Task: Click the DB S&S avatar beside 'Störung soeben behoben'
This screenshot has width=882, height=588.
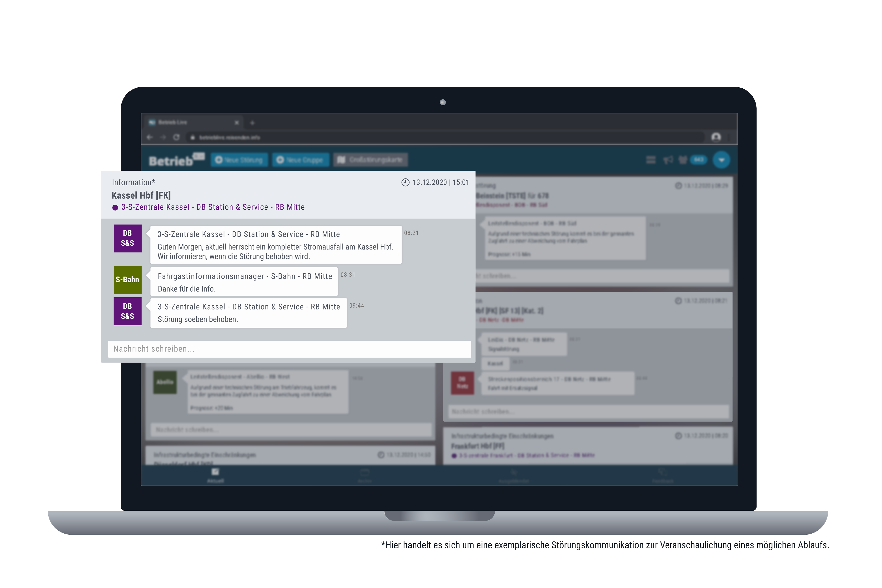Action: (x=127, y=311)
